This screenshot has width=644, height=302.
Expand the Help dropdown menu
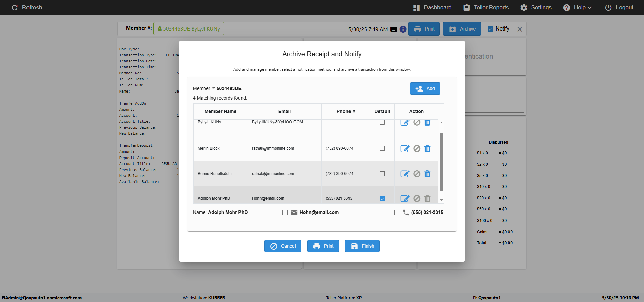(577, 7)
